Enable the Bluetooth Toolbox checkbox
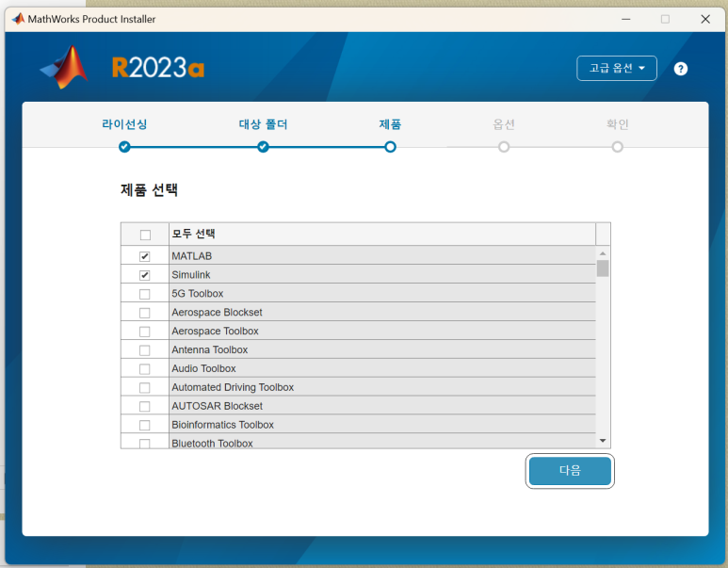Screen dimensions: 728x568 point(145,443)
